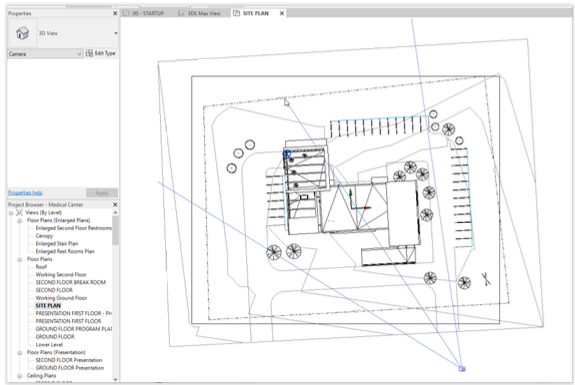This screenshot has width=575, height=385.
Task: Select the camera icon in drawing
Action: coord(462,368)
